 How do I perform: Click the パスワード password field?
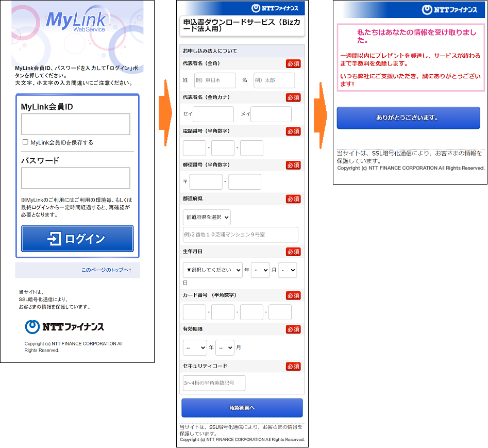tap(75, 178)
